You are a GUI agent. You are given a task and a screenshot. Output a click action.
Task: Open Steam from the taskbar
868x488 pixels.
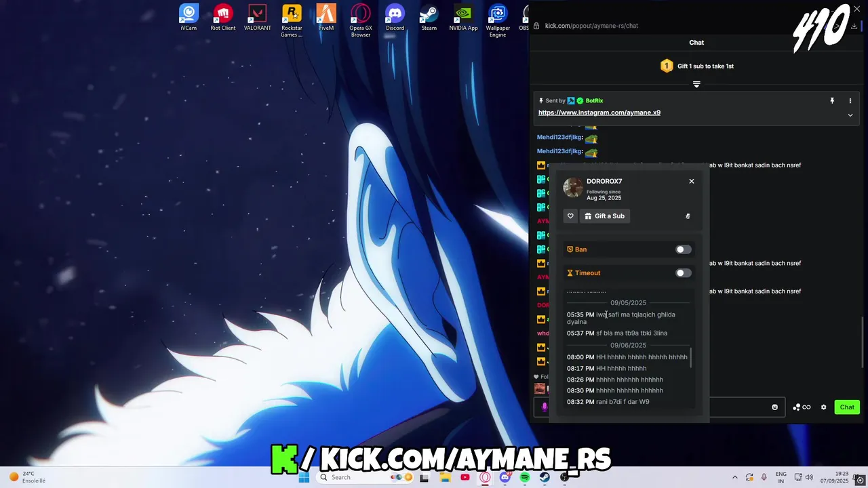(545, 477)
